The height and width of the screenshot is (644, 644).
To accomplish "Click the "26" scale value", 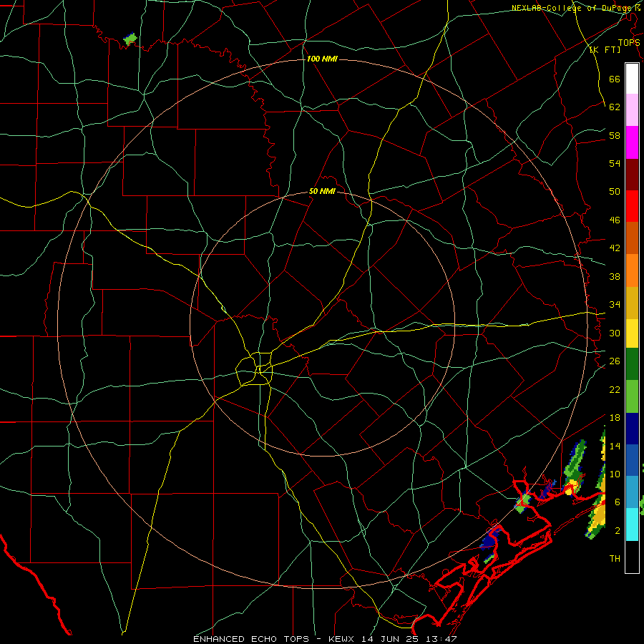I will [x=615, y=361].
